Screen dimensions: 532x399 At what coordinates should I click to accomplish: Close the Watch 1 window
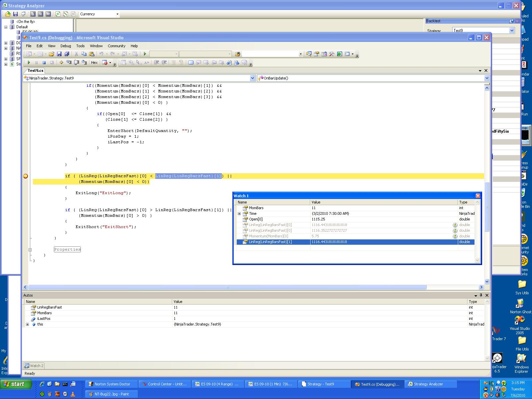coord(478,196)
